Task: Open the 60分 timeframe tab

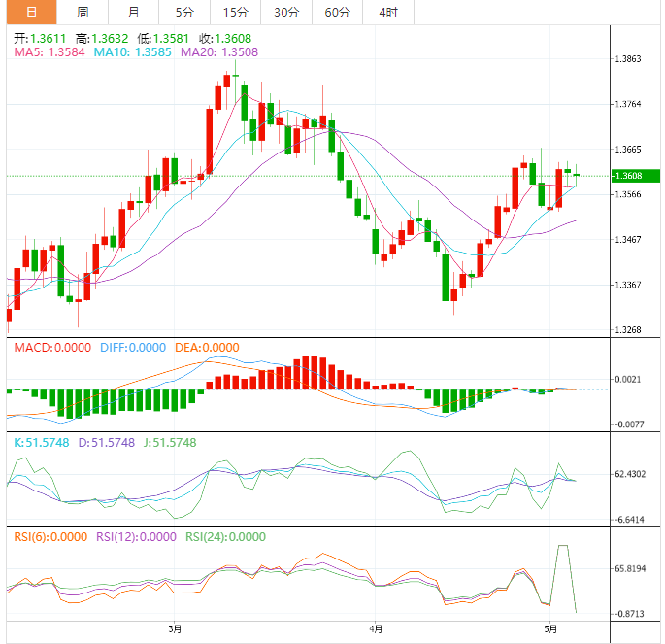Action: point(337,13)
